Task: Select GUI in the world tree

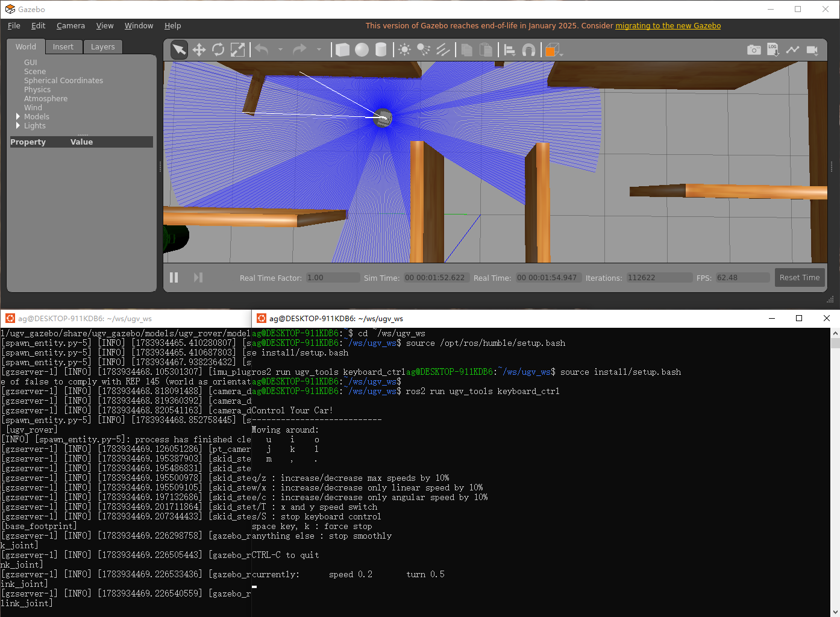Action: [31, 63]
